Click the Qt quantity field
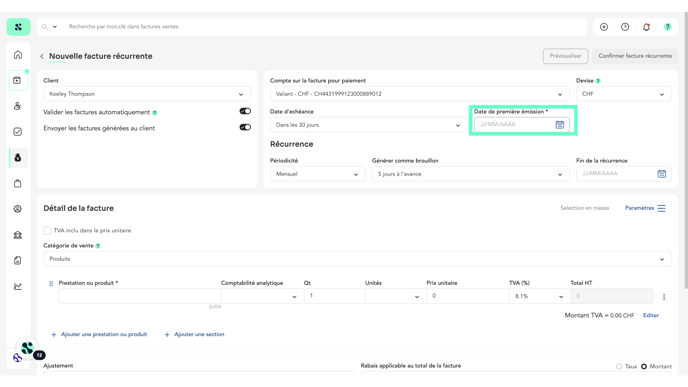688x387 pixels. point(334,296)
